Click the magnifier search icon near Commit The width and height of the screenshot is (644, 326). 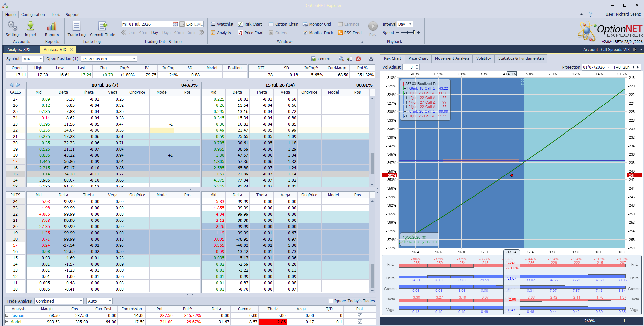341,59
